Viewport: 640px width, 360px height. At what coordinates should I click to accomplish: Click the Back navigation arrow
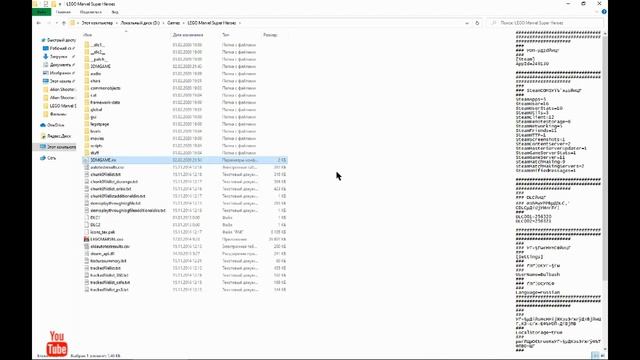pos(39,23)
